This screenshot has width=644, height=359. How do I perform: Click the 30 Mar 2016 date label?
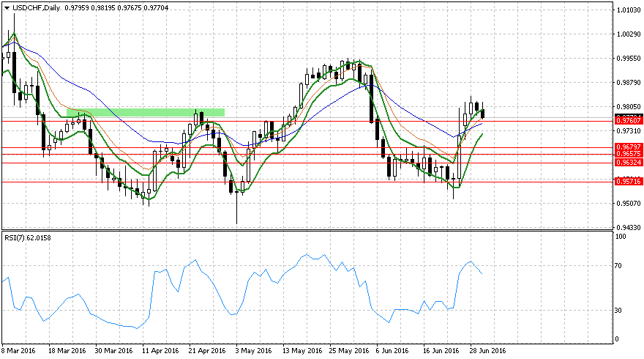click(113, 351)
